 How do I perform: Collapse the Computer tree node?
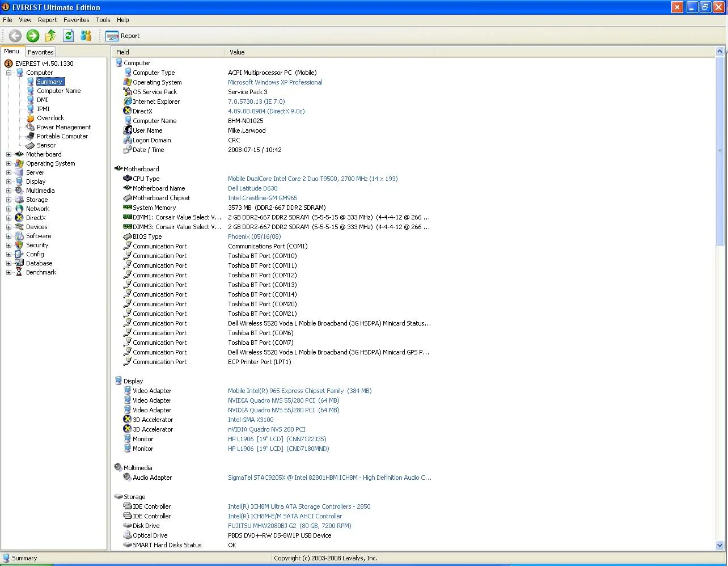9,73
